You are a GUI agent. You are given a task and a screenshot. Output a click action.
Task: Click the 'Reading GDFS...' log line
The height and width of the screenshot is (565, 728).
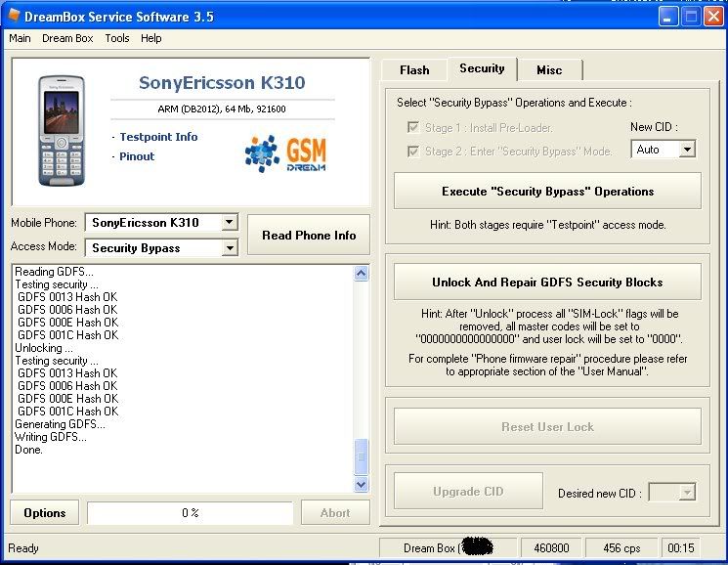54,272
